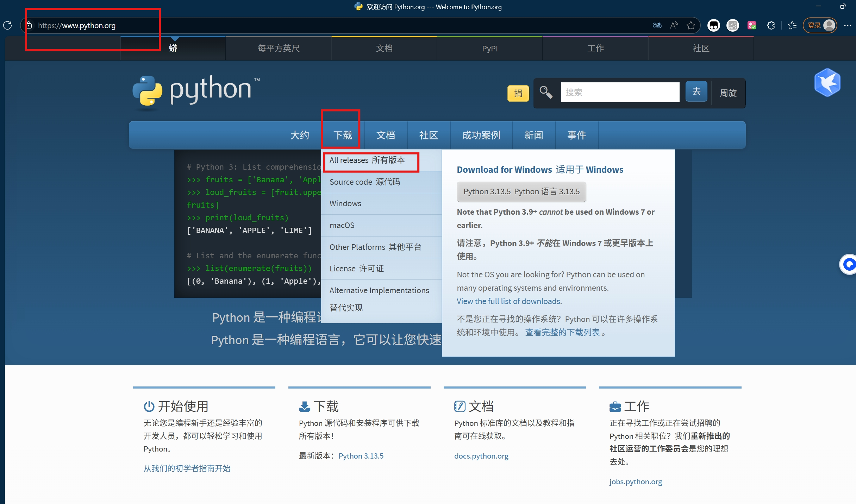Open the 下载 main menu
The image size is (856, 504).
343,135
